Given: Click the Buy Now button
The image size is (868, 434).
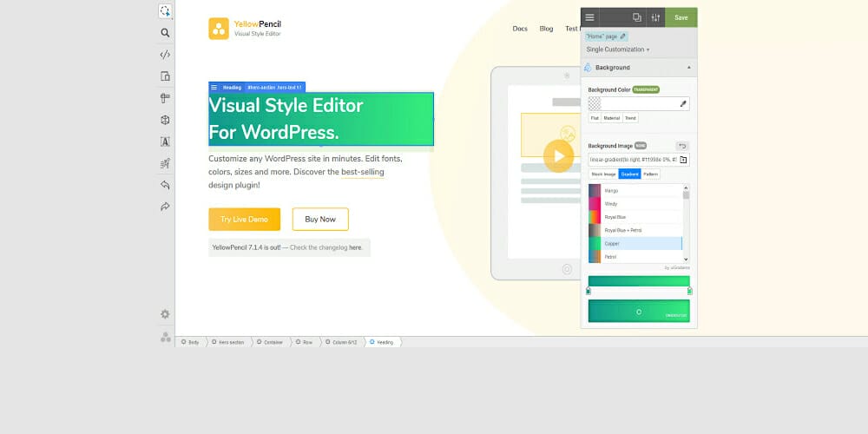Looking at the screenshot, I should (320, 220).
